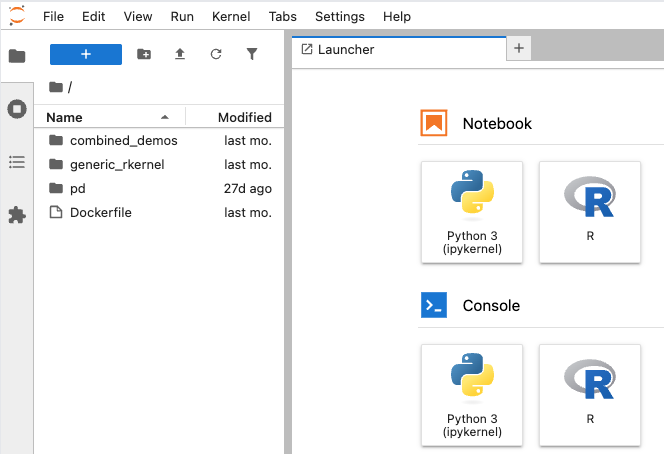Select the combined_demos folder
This screenshot has height=454, width=664.
tap(159, 140)
